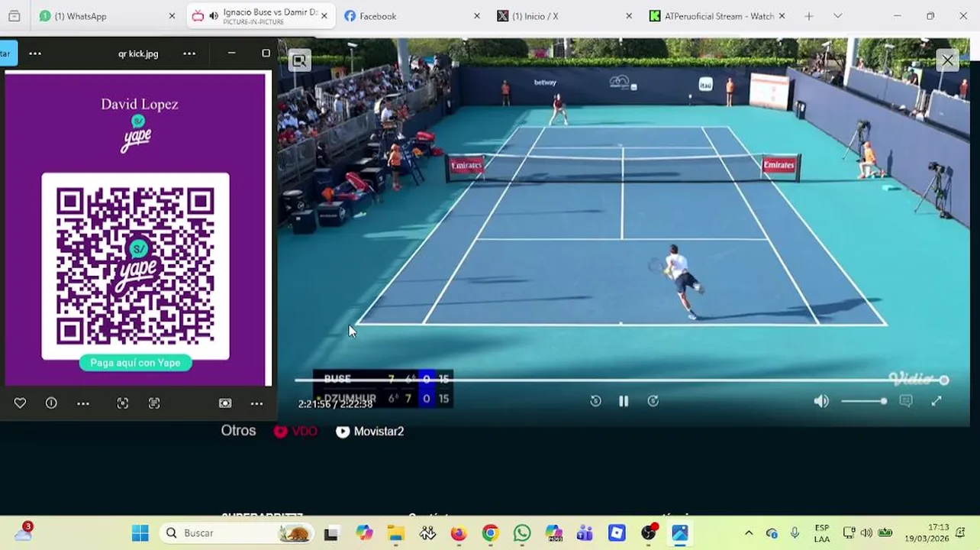Image resolution: width=980 pixels, height=550 pixels.
Task: Open ESP LAA language switcher
Action: pos(821,533)
